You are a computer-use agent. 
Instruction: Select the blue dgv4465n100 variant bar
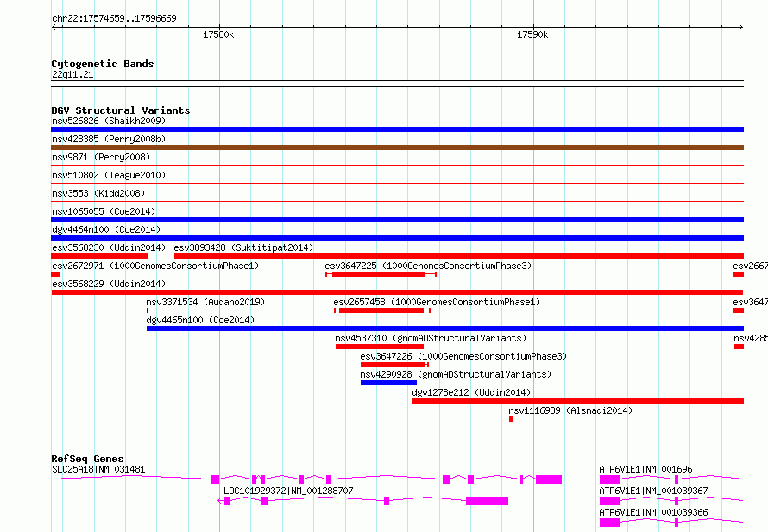pos(445,329)
